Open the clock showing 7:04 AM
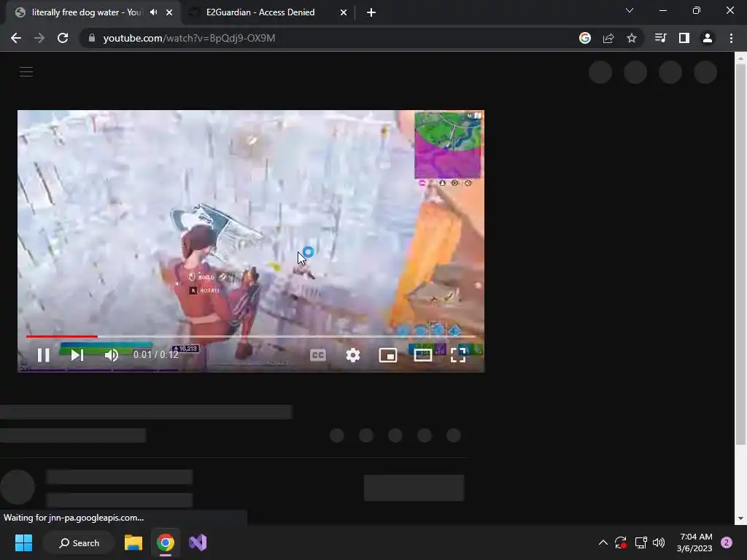 (x=694, y=542)
